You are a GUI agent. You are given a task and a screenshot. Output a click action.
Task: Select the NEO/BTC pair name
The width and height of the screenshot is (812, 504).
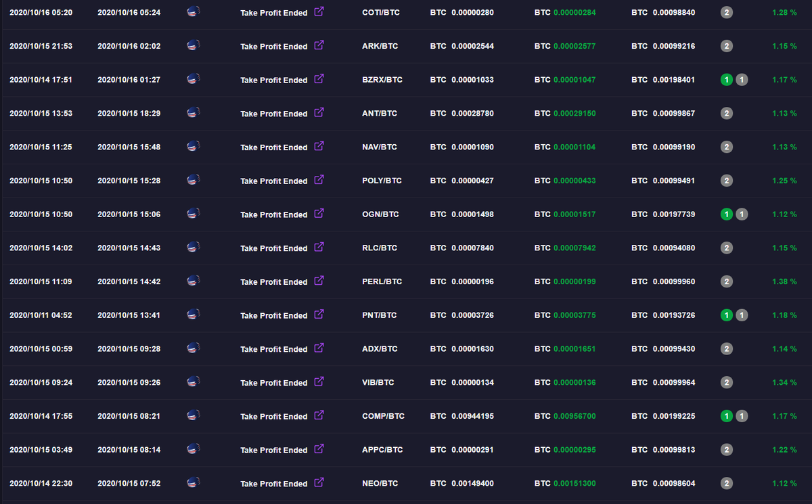[380, 484]
